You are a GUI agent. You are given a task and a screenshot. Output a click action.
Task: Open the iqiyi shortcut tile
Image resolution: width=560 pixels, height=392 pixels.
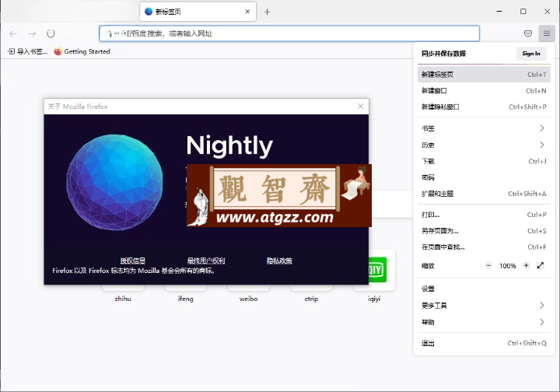[377, 270]
